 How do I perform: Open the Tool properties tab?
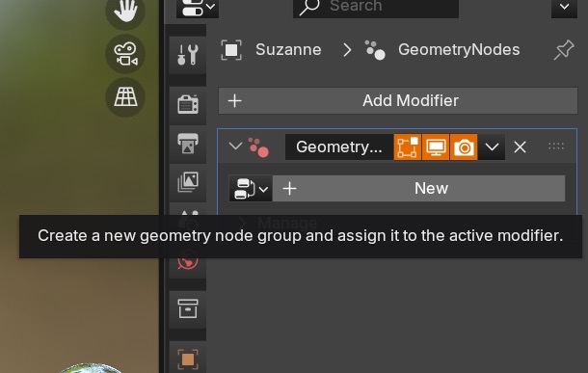[188, 55]
